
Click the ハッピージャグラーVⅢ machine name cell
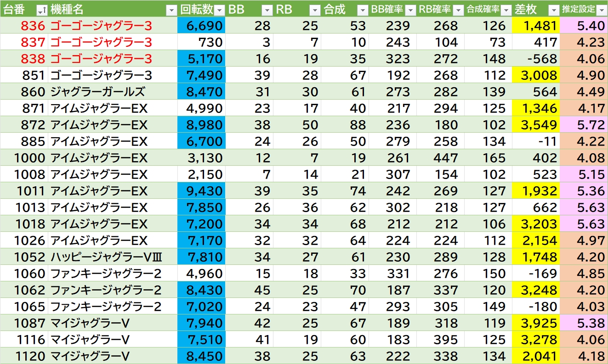(x=113, y=257)
